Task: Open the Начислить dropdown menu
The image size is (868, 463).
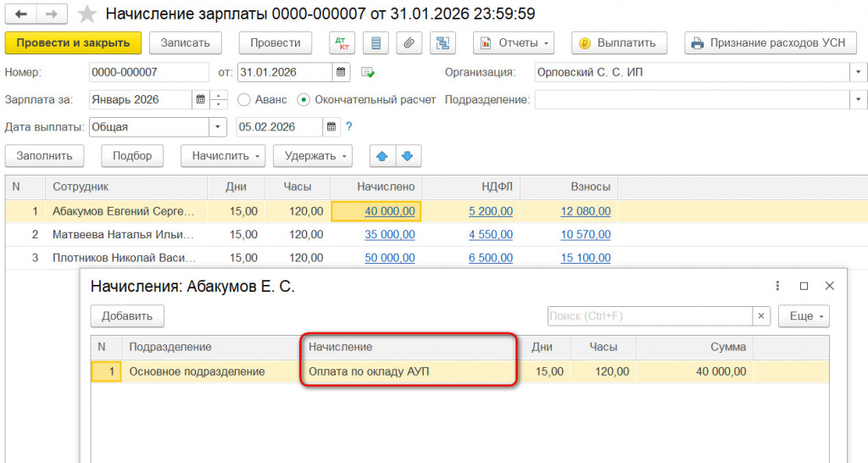Action: click(223, 156)
